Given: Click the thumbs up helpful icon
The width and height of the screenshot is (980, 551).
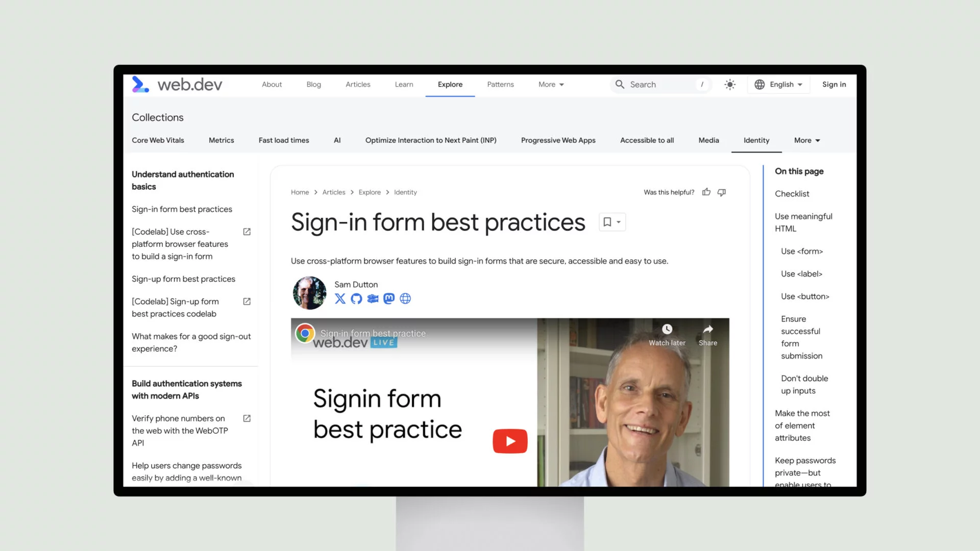Looking at the screenshot, I should tap(707, 192).
